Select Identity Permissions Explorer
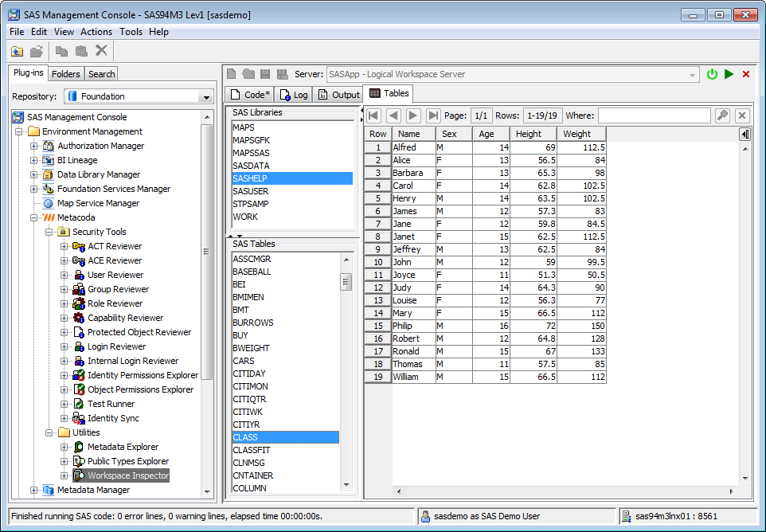 pos(143,375)
